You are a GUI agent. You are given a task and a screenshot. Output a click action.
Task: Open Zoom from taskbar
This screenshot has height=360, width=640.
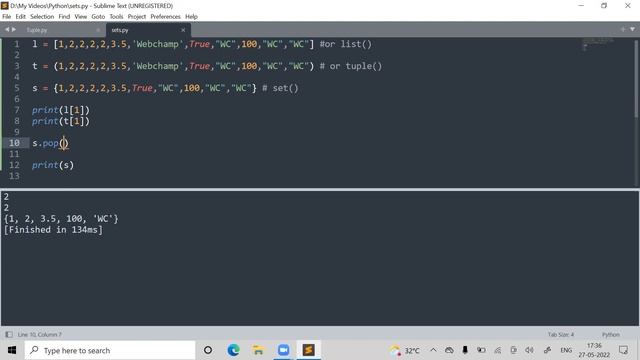pyautogui.click(x=283, y=350)
